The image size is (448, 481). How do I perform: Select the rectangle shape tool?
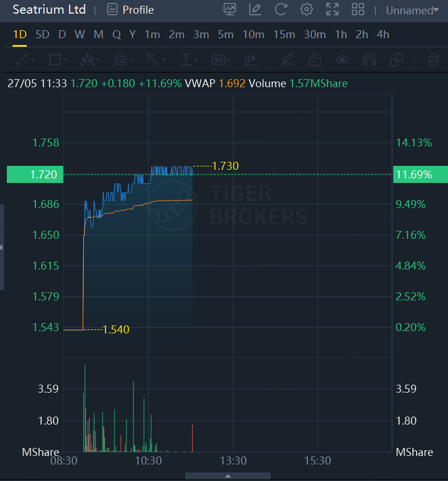tap(55, 59)
